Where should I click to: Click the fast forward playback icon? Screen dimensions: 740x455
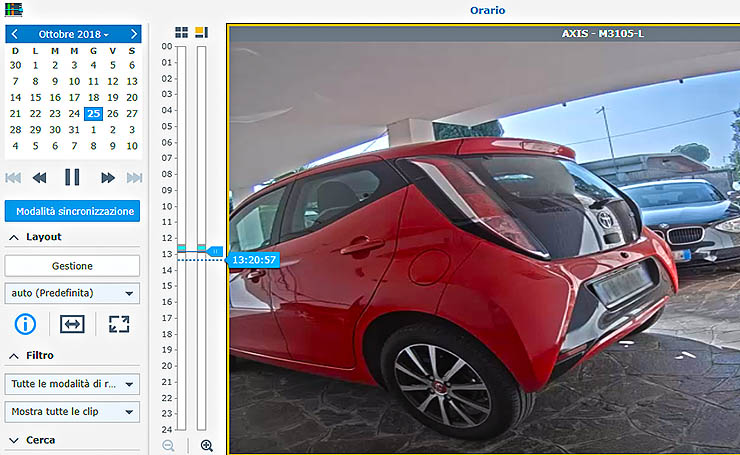(x=107, y=178)
